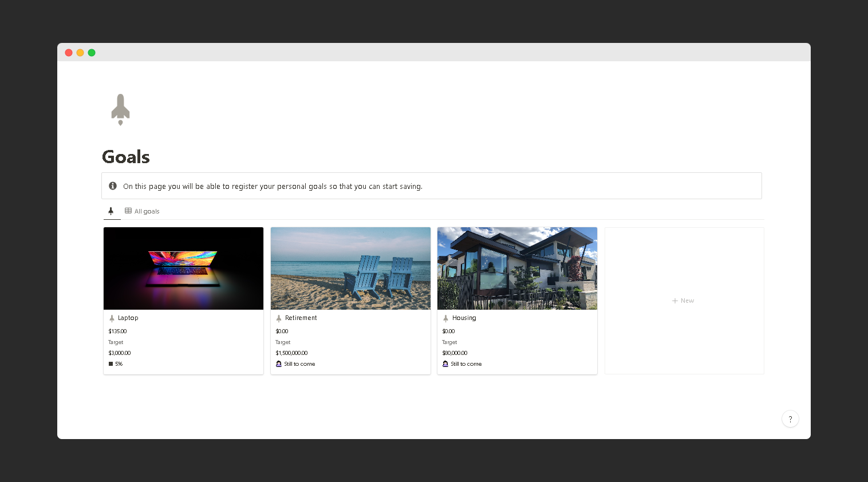Click New to create a goal
Image resolution: width=868 pixels, height=482 pixels.
pos(683,301)
